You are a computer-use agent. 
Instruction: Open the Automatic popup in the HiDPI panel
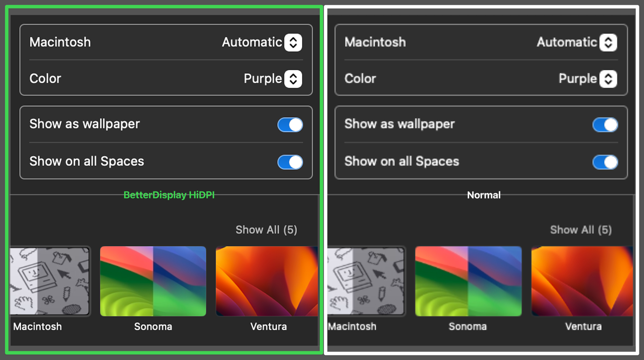click(293, 42)
